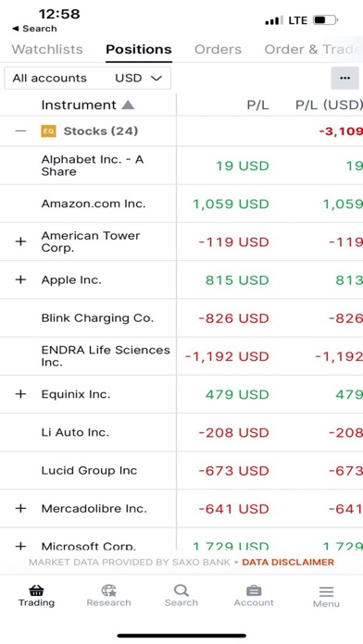Expand the Apple Inc. position row
363x644 pixels.
pyautogui.click(x=20, y=279)
